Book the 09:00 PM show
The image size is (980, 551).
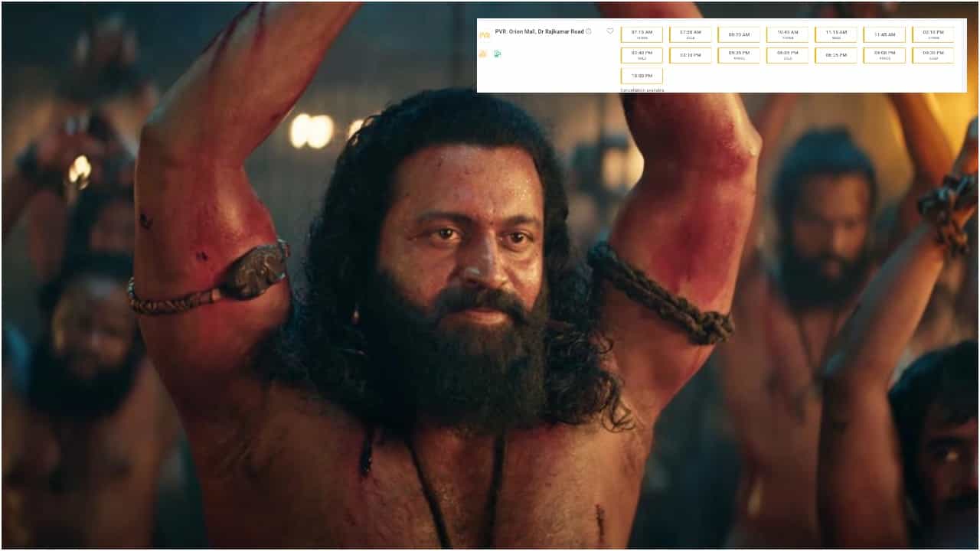[x=884, y=55]
